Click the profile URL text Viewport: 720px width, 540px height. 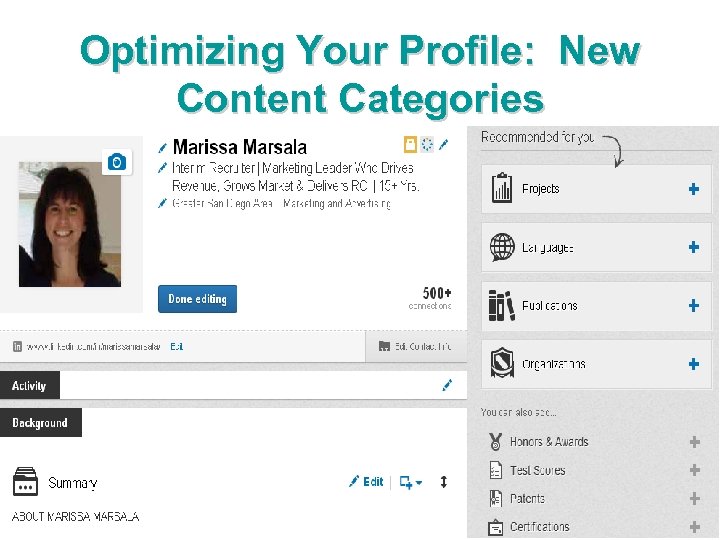pos(93,347)
